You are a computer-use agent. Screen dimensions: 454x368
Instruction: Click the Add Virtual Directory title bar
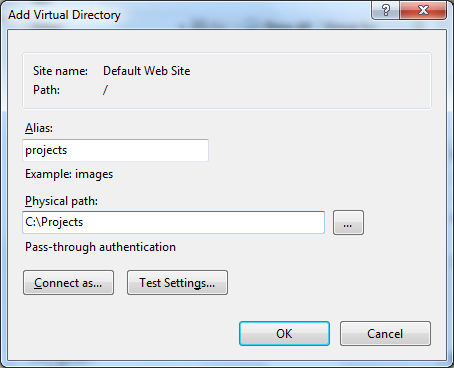(x=187, y=15)
